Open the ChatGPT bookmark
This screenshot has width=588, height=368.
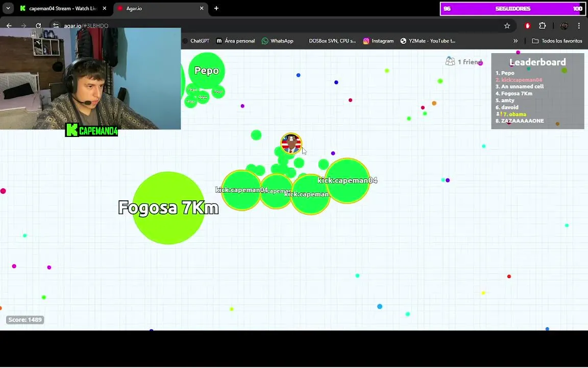click(x=196, y=40)
